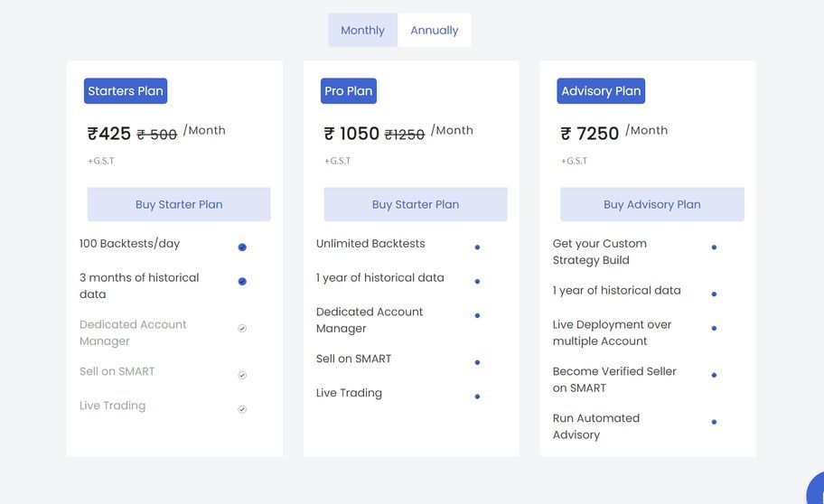824x504 pixels.
Task: Click the ₹1050 Pro price
Action: click(x=351, y=134)
